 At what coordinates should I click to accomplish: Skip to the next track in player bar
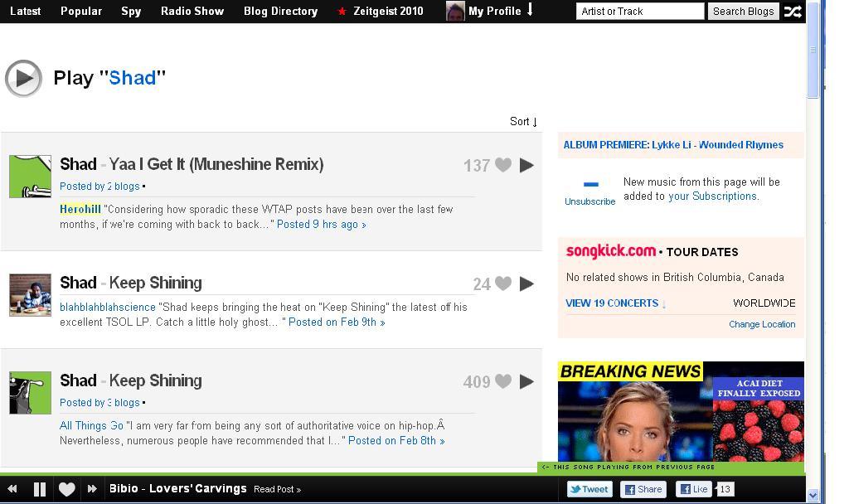pyautogui.click(x=92, y=489)
